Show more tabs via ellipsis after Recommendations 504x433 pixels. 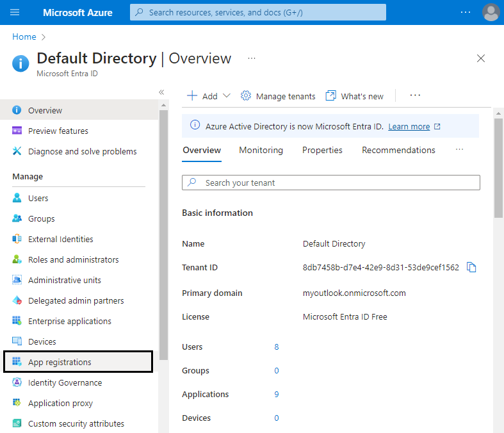coord(459,149)
